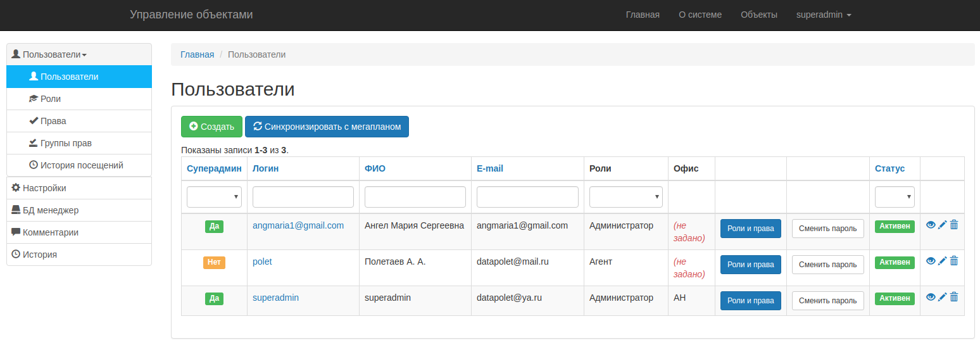The width and height of the screenshot is (980, 340).
Task: Click the trash icon in angmaria1@gmail.com row
Action: point(954,225)
